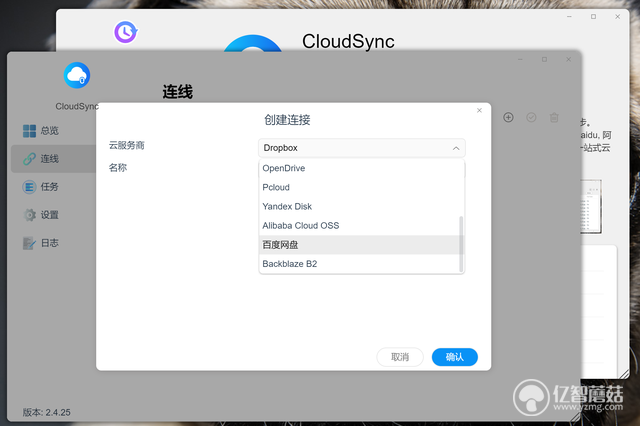The image size is (640, 426).
Task: Click the 确认 confirm button
Action: 455,357
